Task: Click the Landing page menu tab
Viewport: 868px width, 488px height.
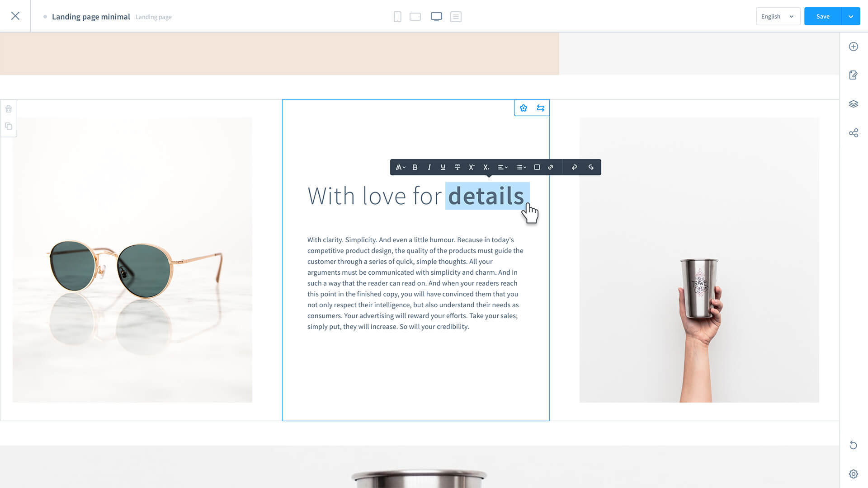Action: coord(153,16)
